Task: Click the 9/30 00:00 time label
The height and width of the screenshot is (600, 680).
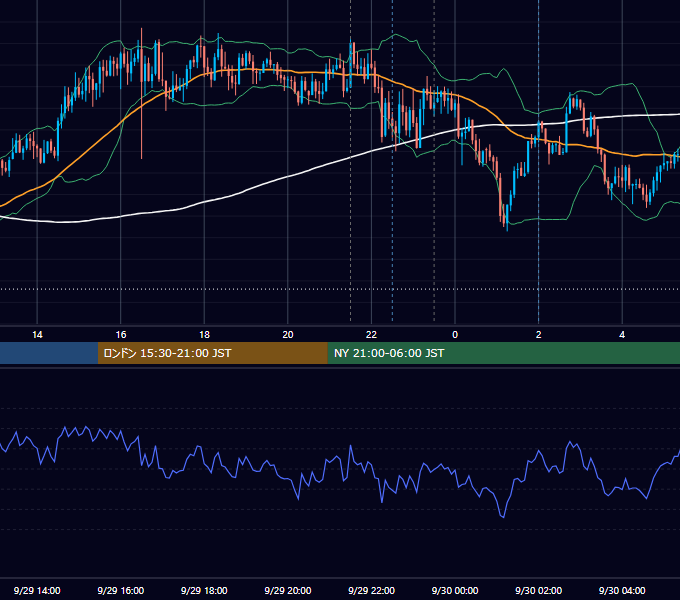Action: 455,590
